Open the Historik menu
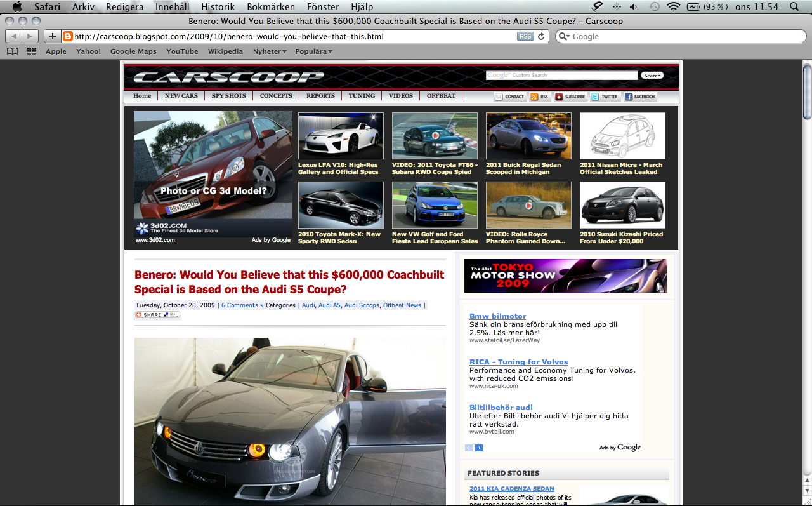Screen dimensions: 812x506 pos(218,7)
